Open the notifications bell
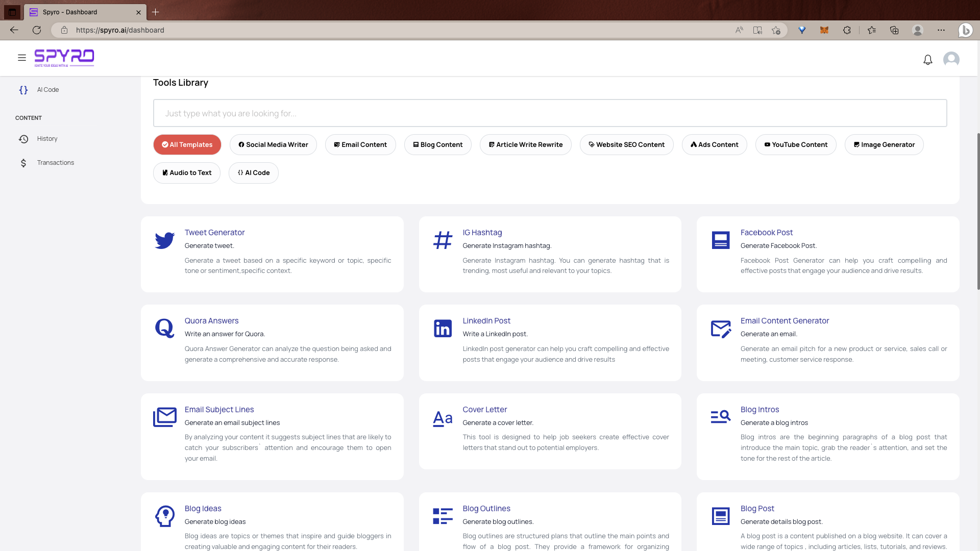 (928, 60)
